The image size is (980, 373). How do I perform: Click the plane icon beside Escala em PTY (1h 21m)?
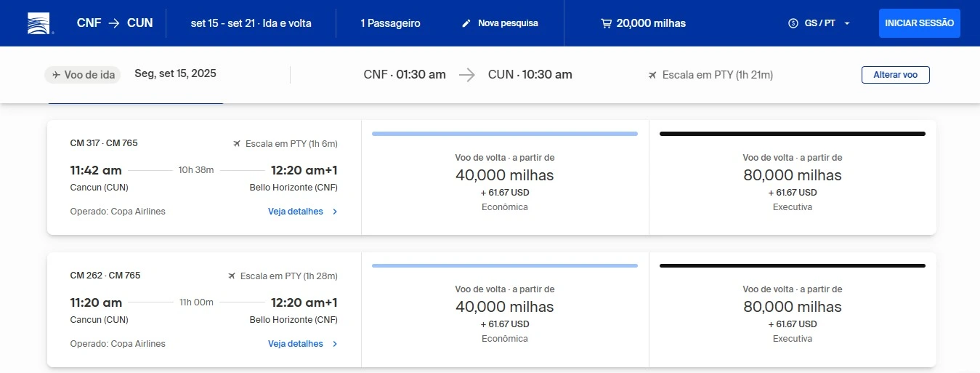coord(652,75)
